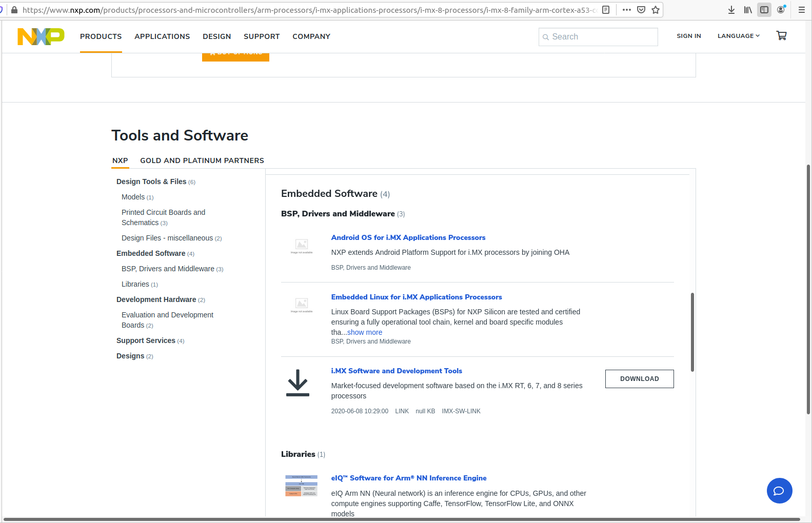Click the IMX-SW-LINK text
The height and width of the screenshot is (523, 812).
click(x=461, y=411)
